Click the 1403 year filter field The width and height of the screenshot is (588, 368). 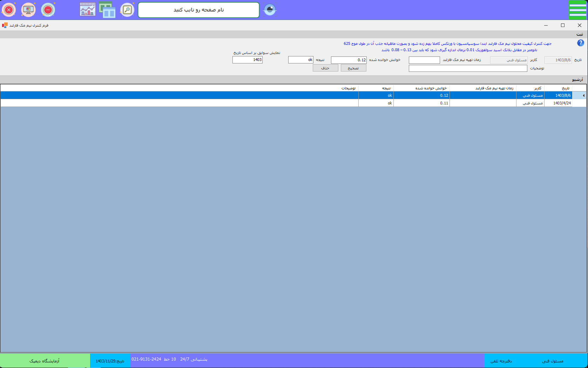[x=248, y=60]
